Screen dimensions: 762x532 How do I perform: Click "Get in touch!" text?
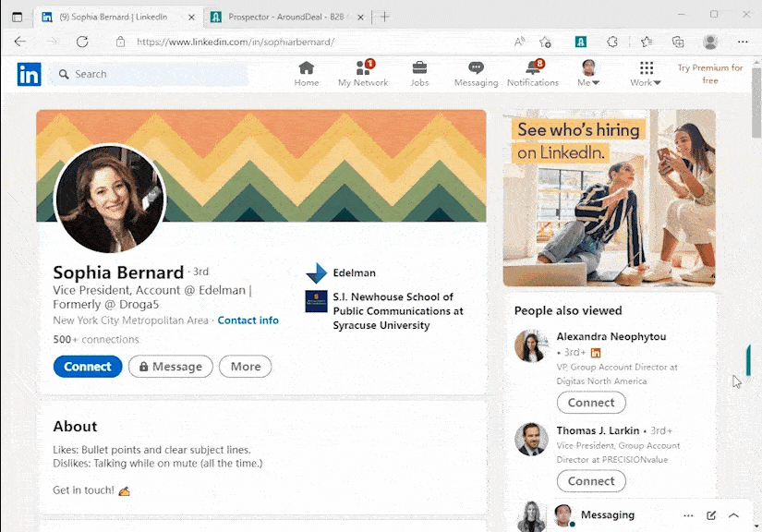pyautogui.click(x=83, y=490)
